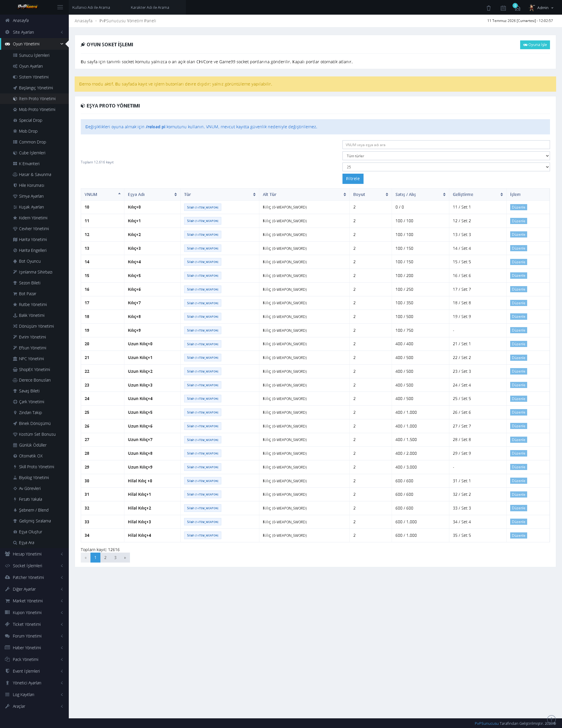Click the Hile Koruması shield icon

15,185
